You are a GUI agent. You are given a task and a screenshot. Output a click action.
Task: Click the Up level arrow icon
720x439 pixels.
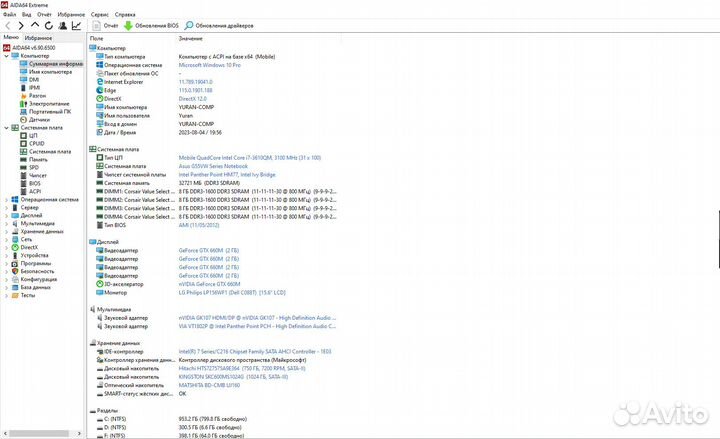click(x=35, y=25)
